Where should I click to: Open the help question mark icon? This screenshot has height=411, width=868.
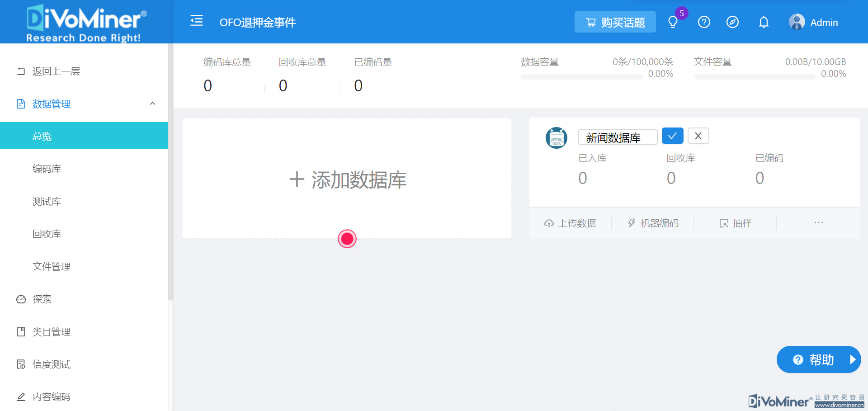tap(703, 22)
